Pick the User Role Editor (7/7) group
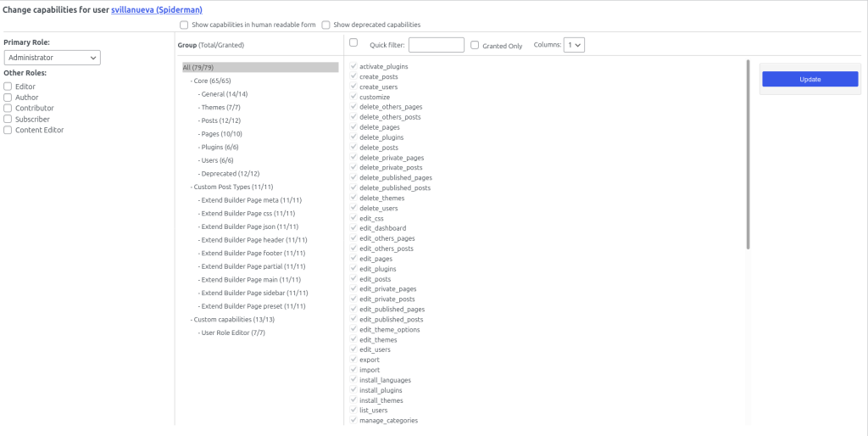 click(x=233, y=333)
